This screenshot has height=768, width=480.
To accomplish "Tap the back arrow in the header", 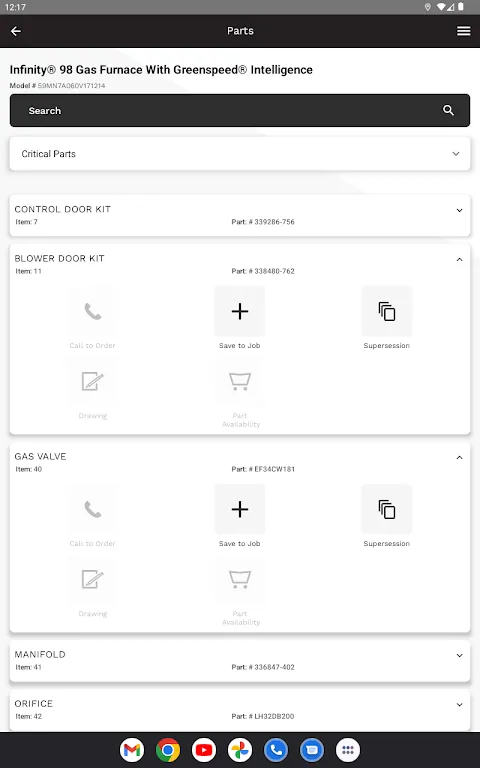I will point(16,31).
